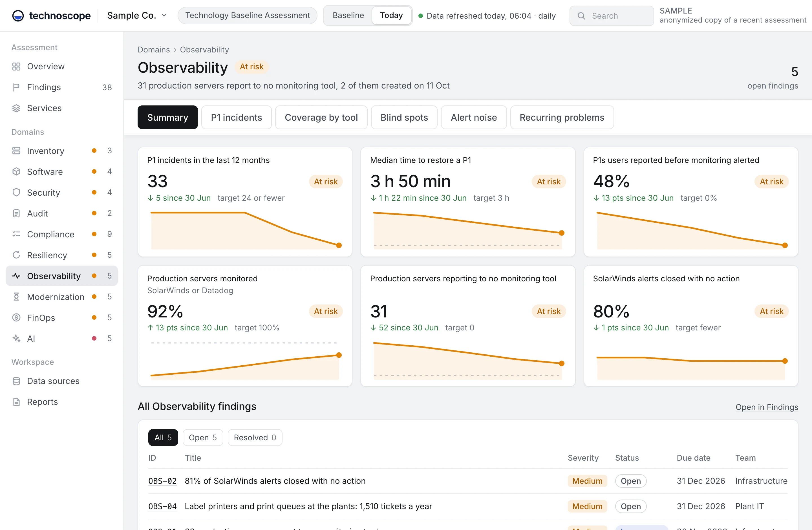
Task: Open the Summary tab
Action: tap(167, 117)
